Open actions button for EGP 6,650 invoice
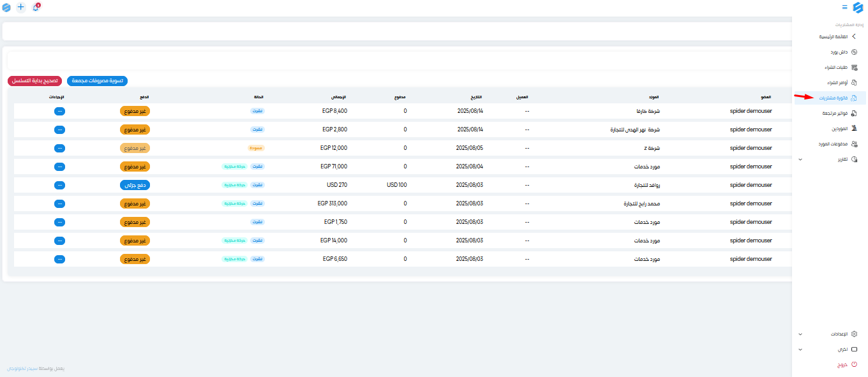Viewport: 868px width, 377px height. tap(59, 260)
